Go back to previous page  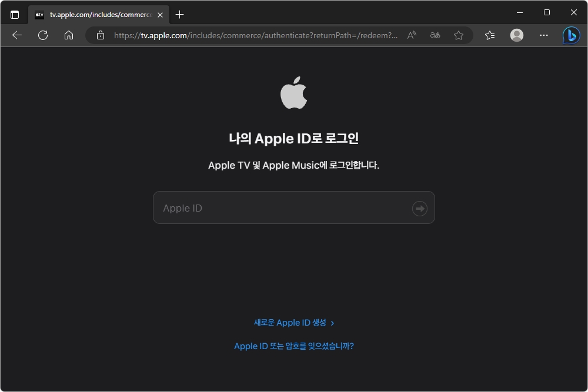(x=17, y=35)
